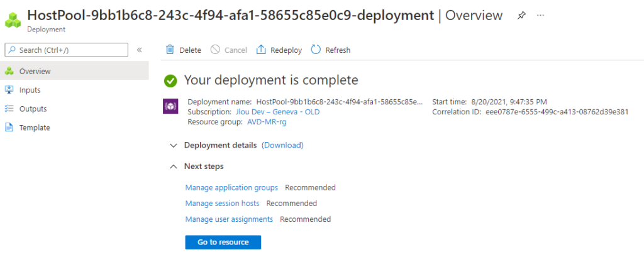The image size is (644, 267).
Task: Click the 'Resource group:' field label
Action: point(216,122)
